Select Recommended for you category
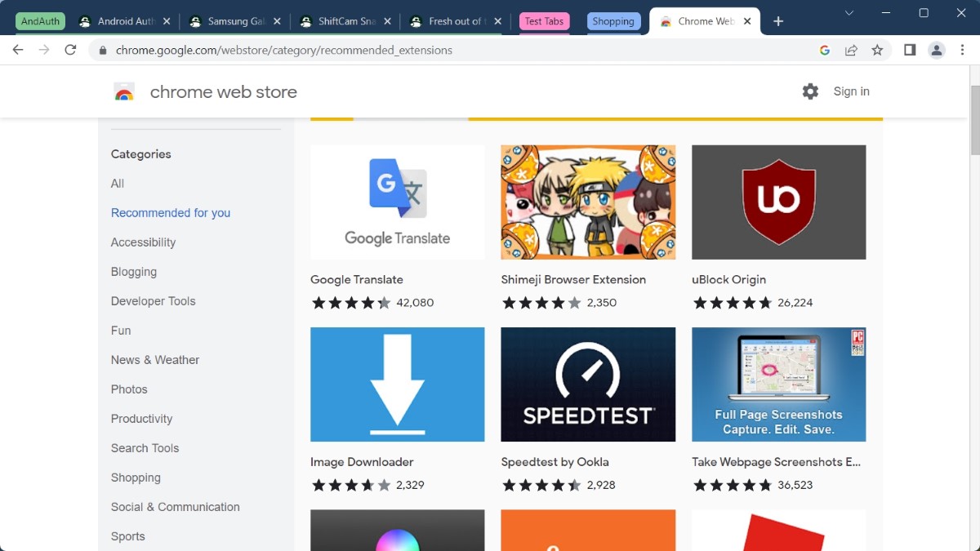This screenshot has height=551, width=980. click(171, 213)
